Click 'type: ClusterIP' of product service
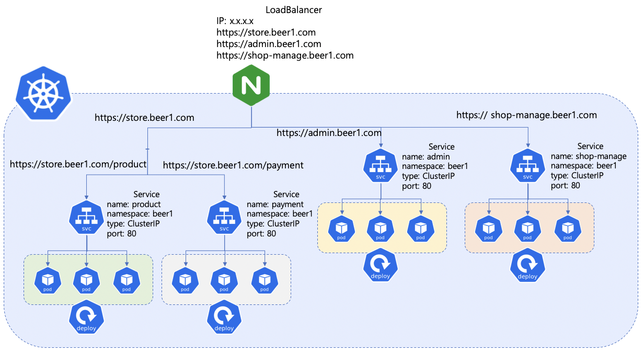644x352 pixels. 133,223
